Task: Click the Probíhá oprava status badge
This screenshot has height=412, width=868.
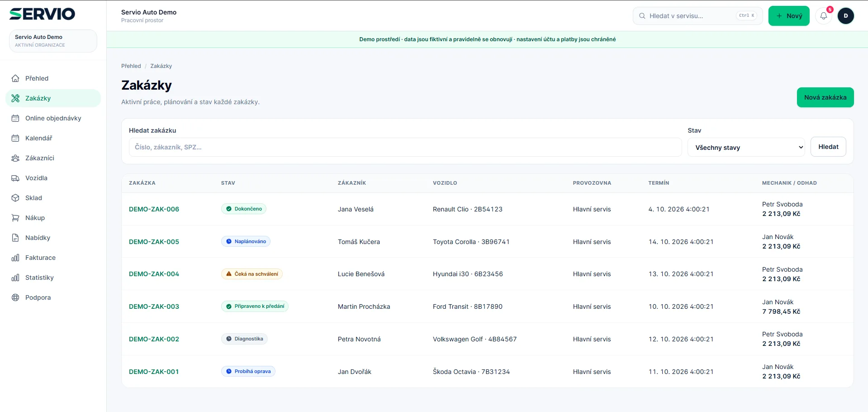Action: tap(248, 371)
